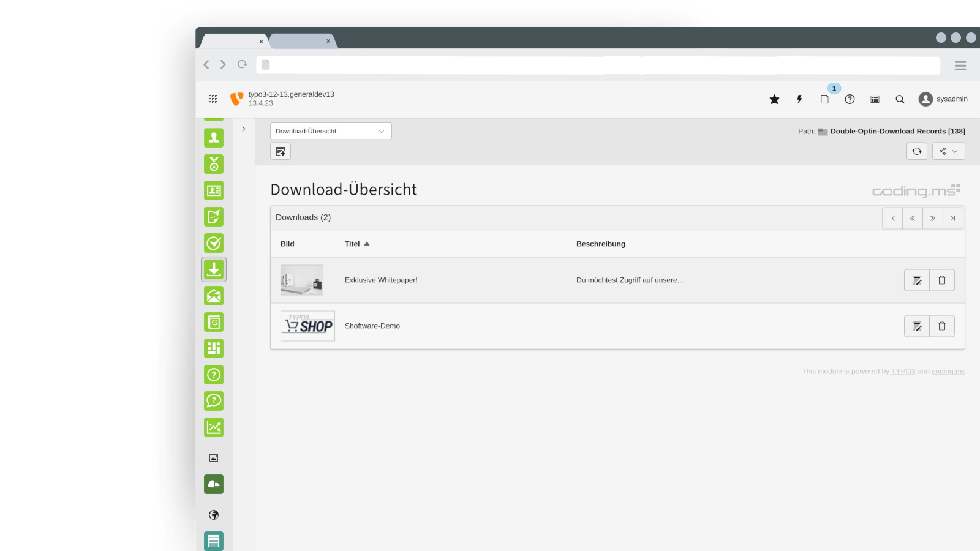Open the share dropdown menu
This screenshot has width=980, height=551.
948,151
